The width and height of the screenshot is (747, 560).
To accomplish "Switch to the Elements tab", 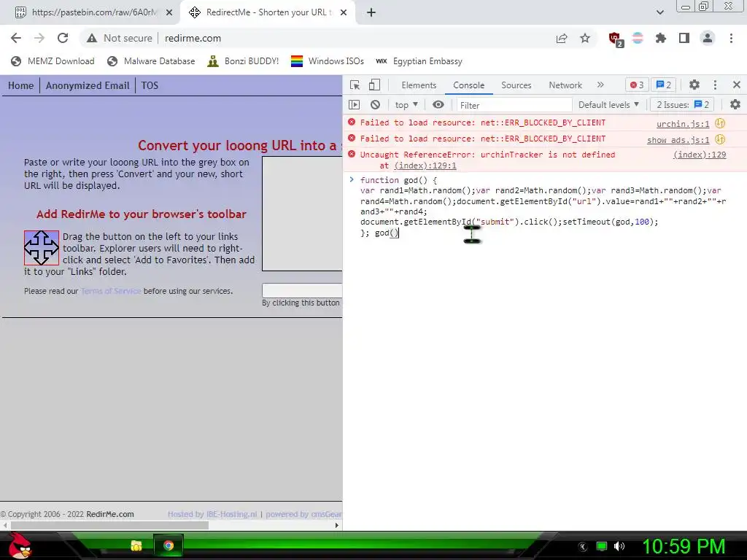I will click(x=419, y=85).
